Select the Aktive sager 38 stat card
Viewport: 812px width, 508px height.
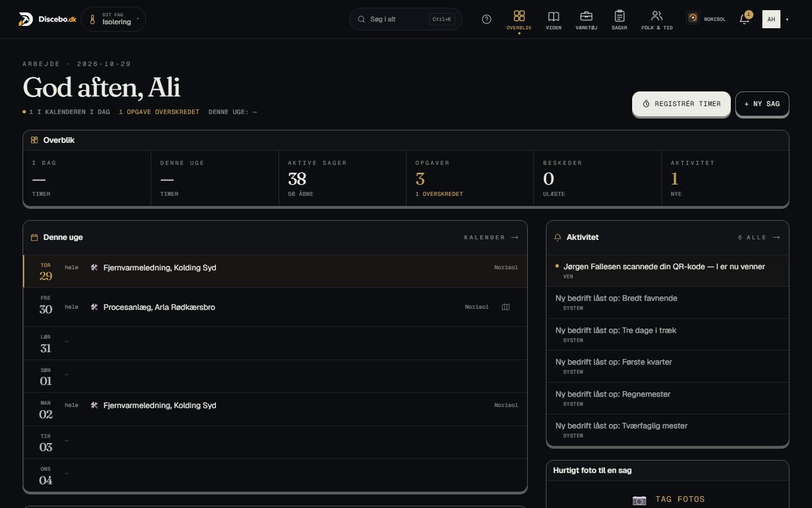(342, 178)
